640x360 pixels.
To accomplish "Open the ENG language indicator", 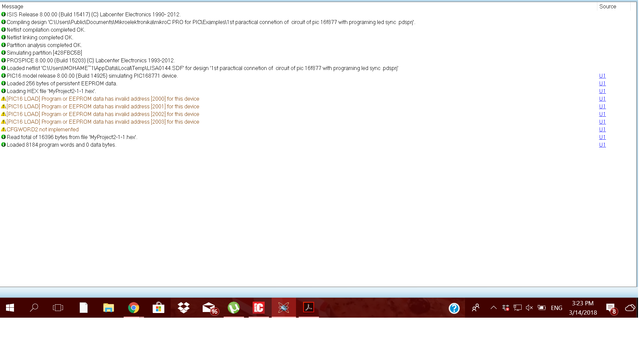I will (x=556, y=308).
